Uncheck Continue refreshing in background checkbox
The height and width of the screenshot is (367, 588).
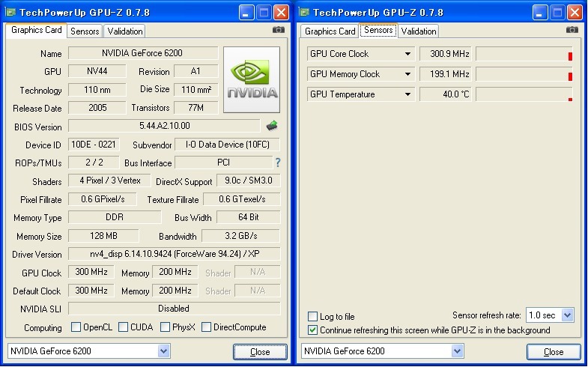pos(312,330)
